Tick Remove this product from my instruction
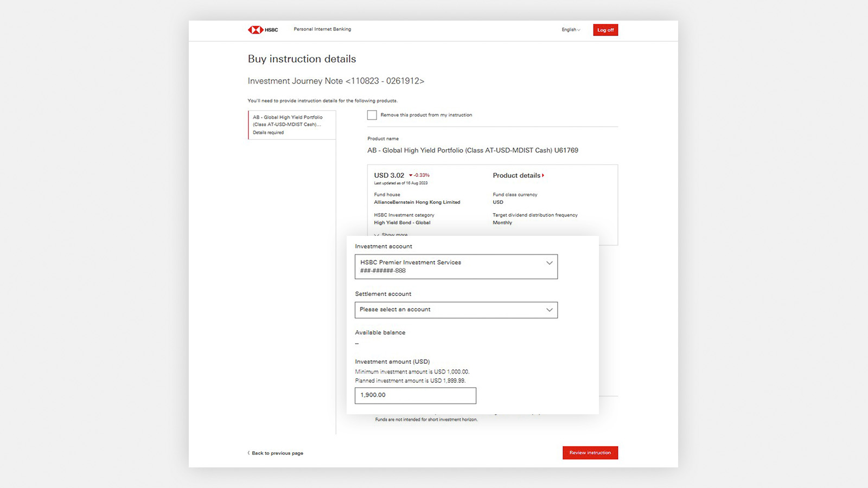The height and width of the screenshot is (488, 868). point(372,115)
